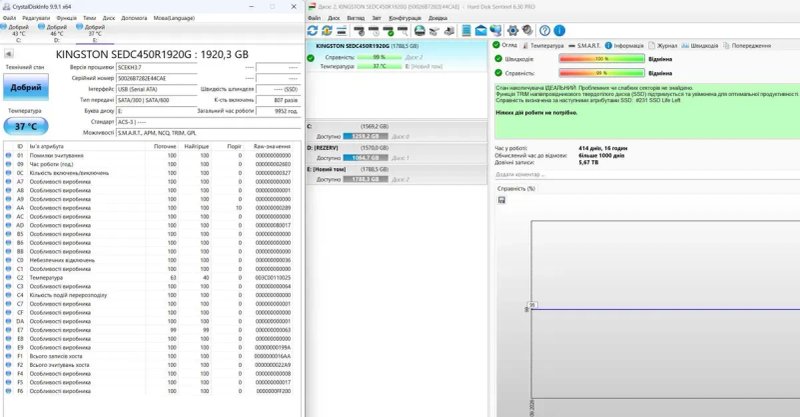Image resolution: width=800 pixels, height=417 pixels.
Task: Click the Додати коментар comment field
Action: [x=647, y=175]
